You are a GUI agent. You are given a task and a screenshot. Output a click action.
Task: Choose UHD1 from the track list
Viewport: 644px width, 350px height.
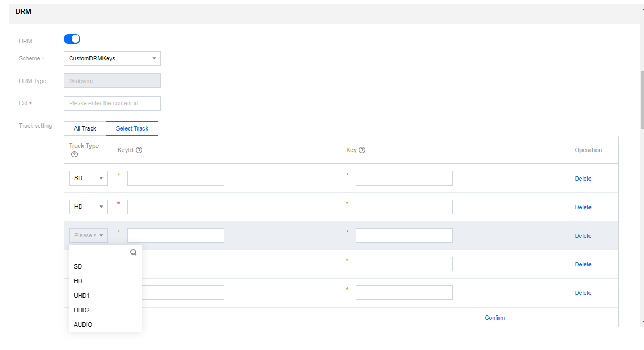click(82, 296)
